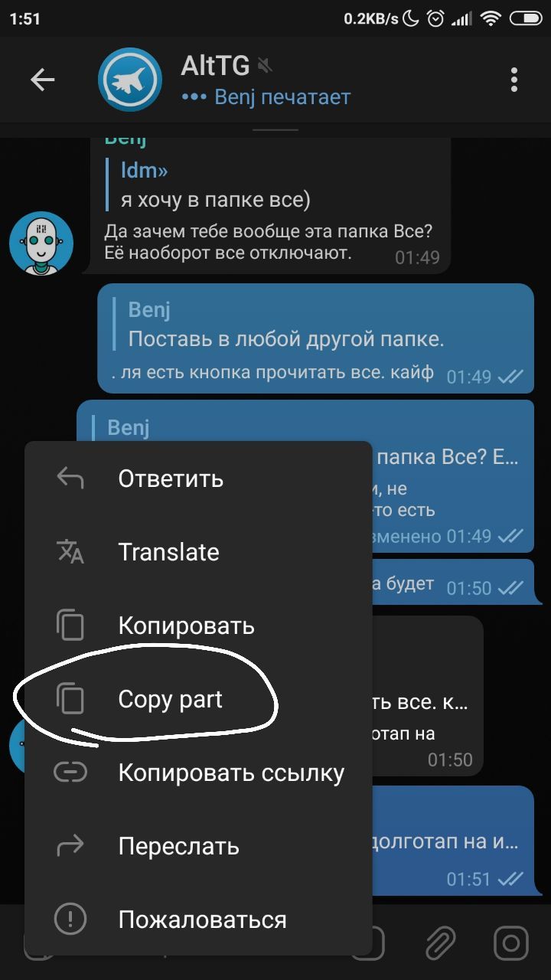Choose Копировать ссылку option
The height and width of the screenshot is (980, 551).
click(198, 773)
